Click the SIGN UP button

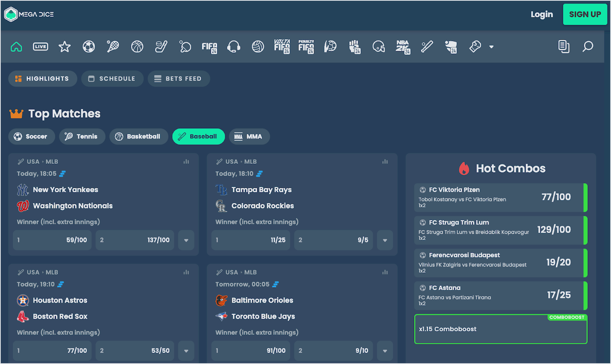(585, 14)
